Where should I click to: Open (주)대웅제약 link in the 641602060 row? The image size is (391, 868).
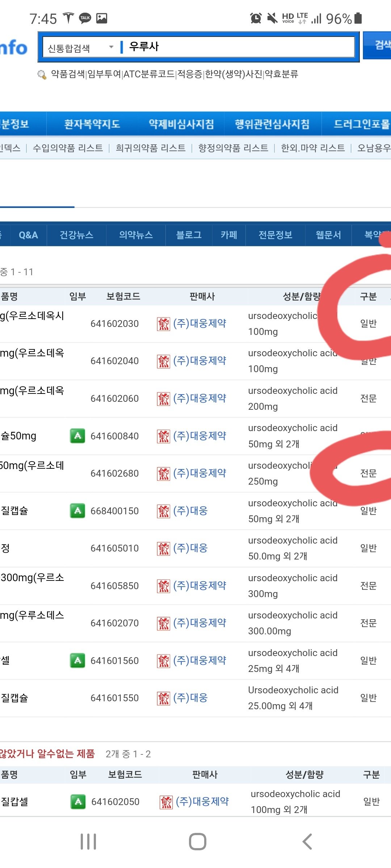coord(200,398)
